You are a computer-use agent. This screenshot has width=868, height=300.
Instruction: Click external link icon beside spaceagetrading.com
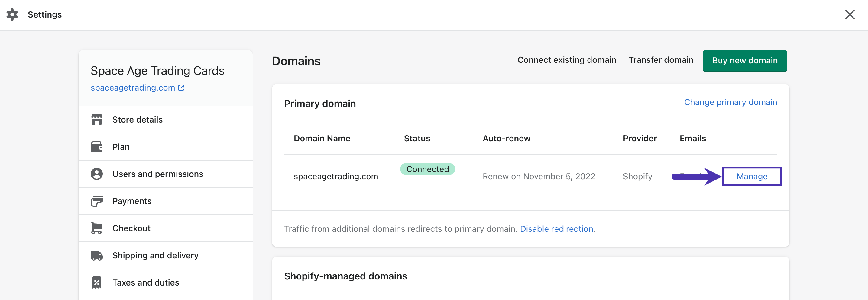tap(181, 88)
